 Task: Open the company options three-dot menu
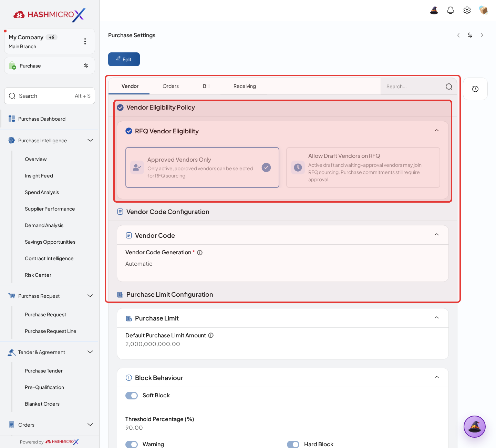coord(85,41)
